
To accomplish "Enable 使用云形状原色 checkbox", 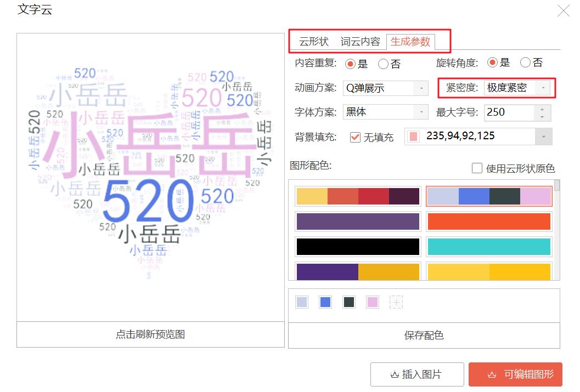I will point(477,168).
